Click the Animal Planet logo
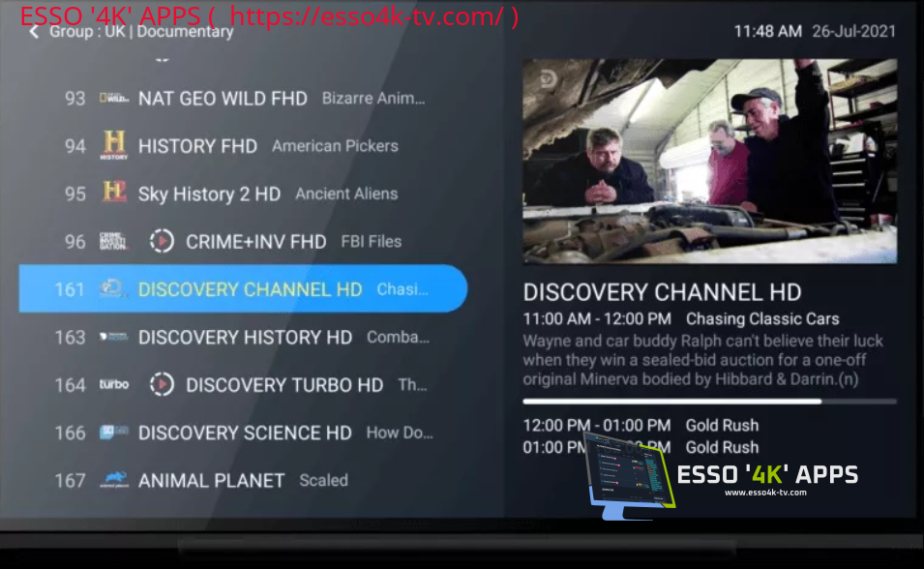The width and height of the screenshot is (924, 569). (114, 479)
